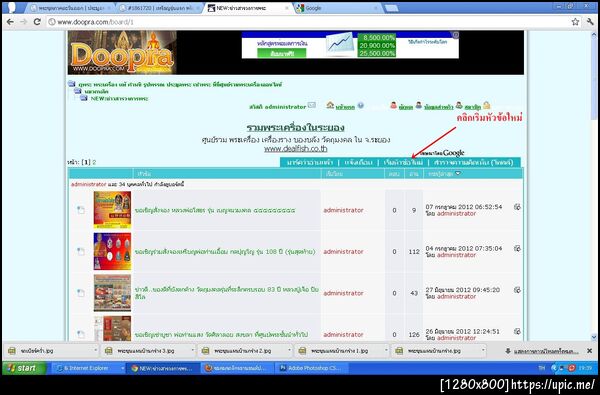Open the Chrome wrench settings menu

pyautogui.click(x=590, y=22)
